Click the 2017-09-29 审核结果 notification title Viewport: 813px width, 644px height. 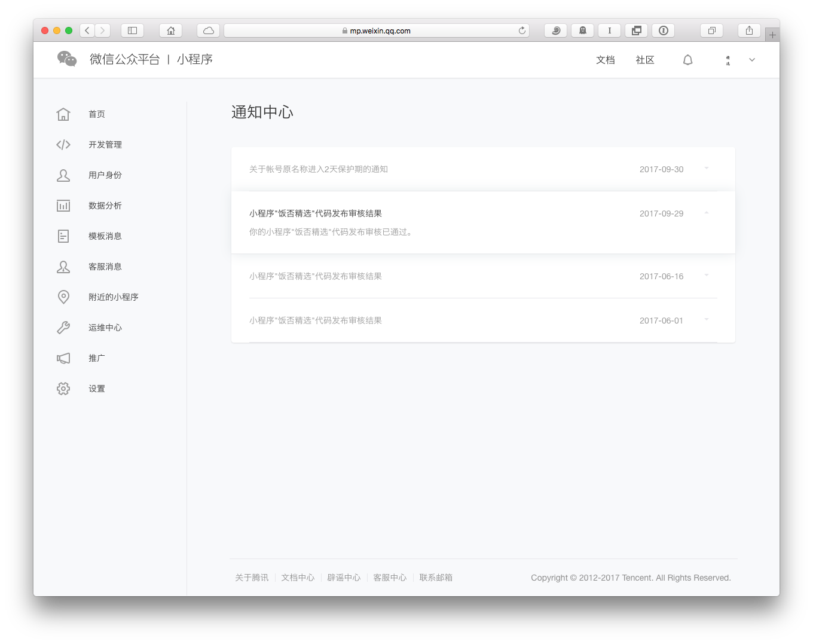[x=316, y=213]
